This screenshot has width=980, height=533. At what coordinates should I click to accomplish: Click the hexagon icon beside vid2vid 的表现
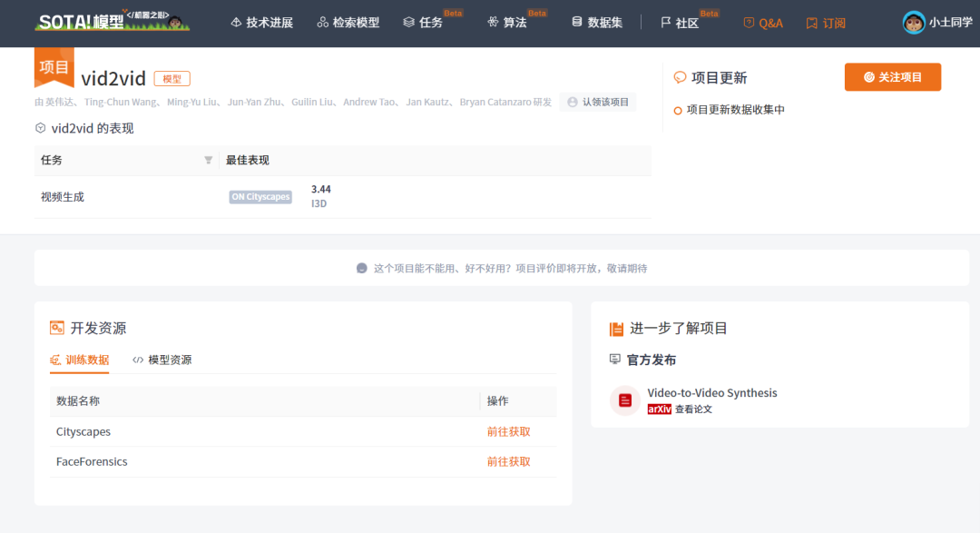(41, 128)
